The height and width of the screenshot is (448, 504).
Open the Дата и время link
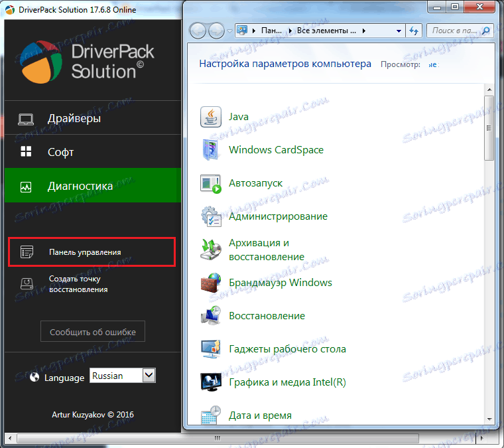tap(260, 415)
